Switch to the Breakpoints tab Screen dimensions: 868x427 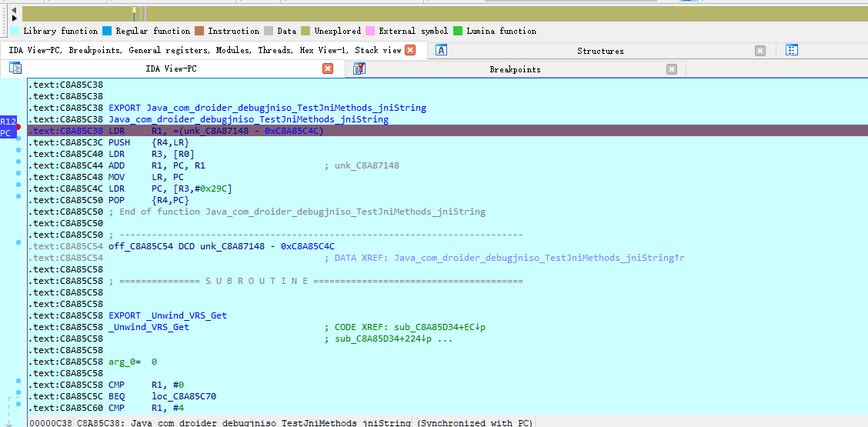click(515, 69)
